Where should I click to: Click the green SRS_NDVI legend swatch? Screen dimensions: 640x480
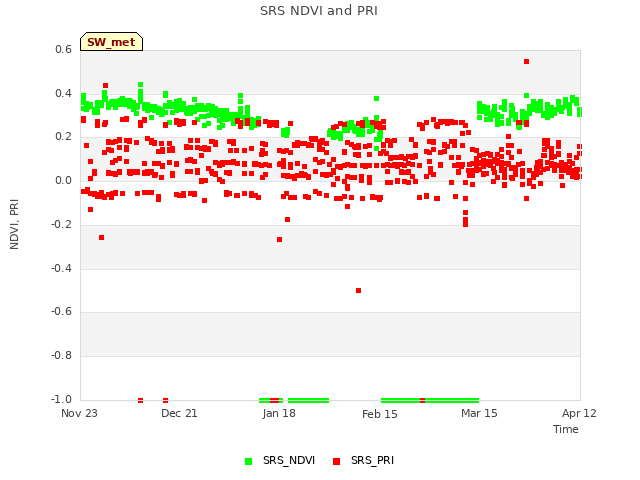tap(248, 461)
